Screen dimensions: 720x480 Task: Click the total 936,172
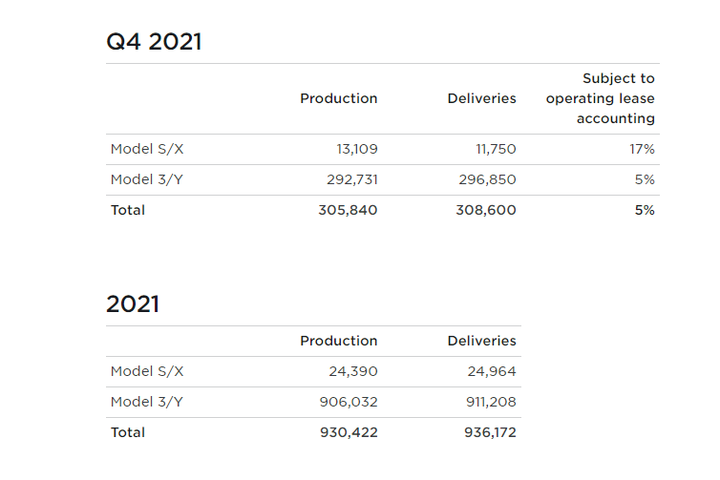tap(490, 432)
